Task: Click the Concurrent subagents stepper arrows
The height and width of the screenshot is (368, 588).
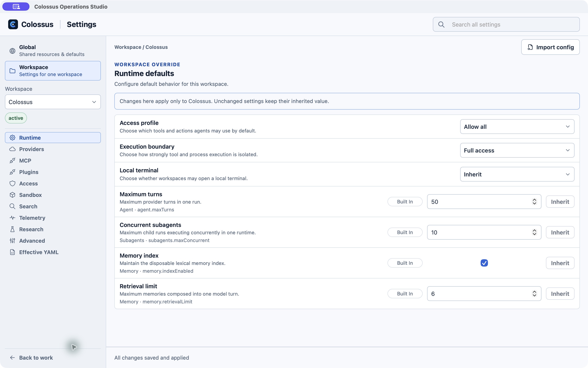Action: click(x=534, y=232)
